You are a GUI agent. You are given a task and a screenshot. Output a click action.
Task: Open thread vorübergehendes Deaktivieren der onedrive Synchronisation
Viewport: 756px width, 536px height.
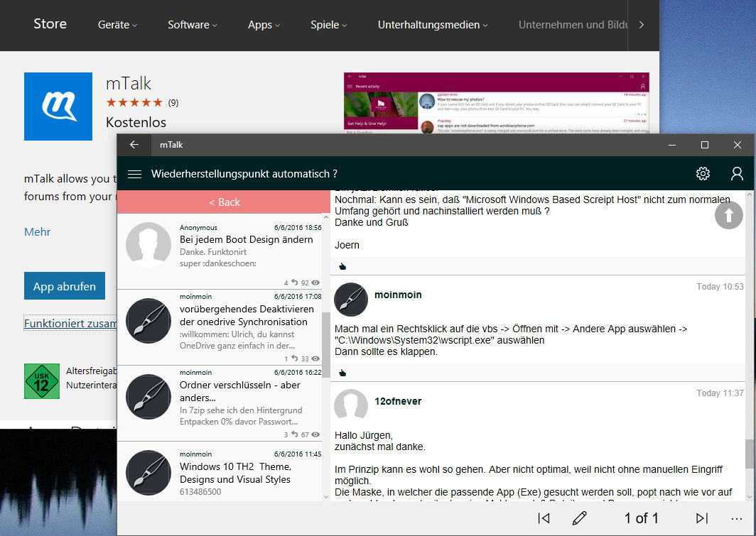[220, 327]
